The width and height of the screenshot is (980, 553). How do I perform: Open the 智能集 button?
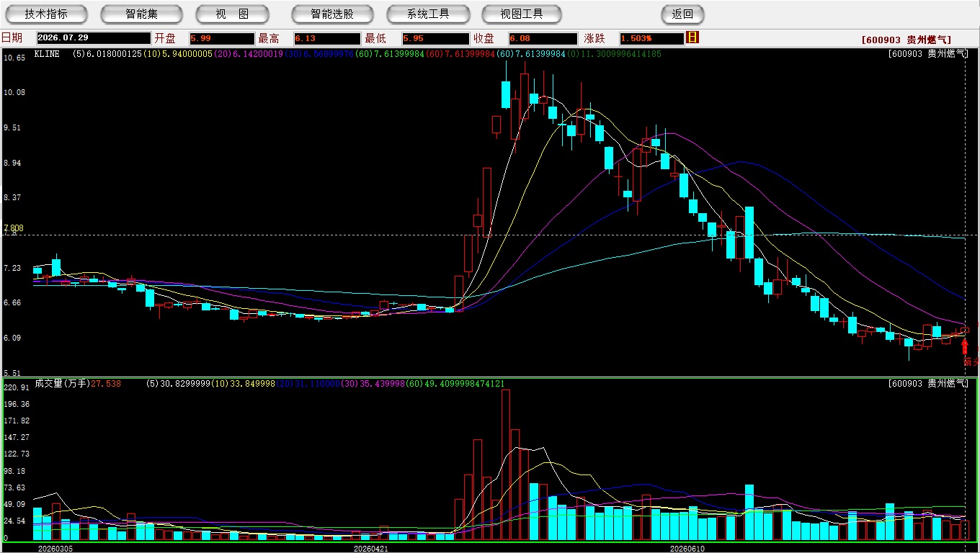[141, 14]
